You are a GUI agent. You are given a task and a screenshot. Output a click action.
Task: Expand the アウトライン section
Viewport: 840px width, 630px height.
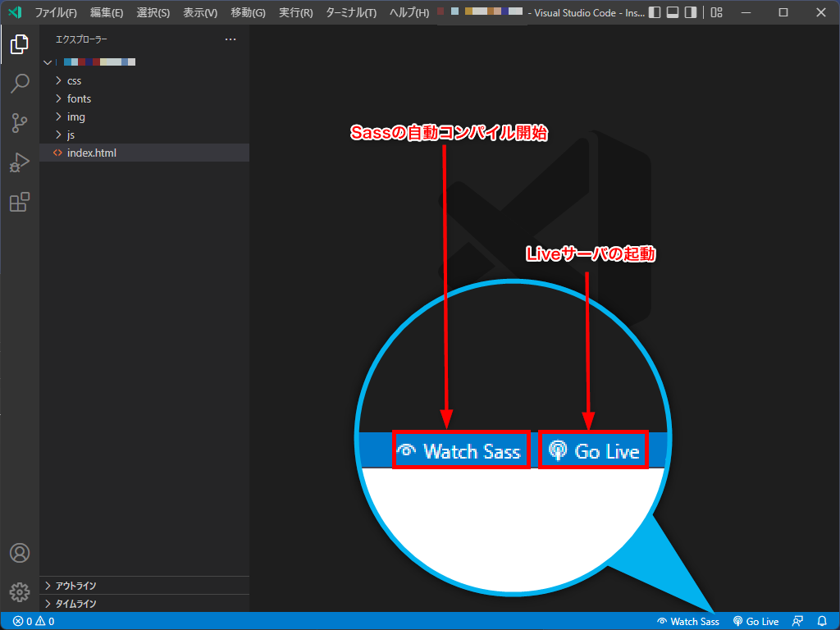144,586
